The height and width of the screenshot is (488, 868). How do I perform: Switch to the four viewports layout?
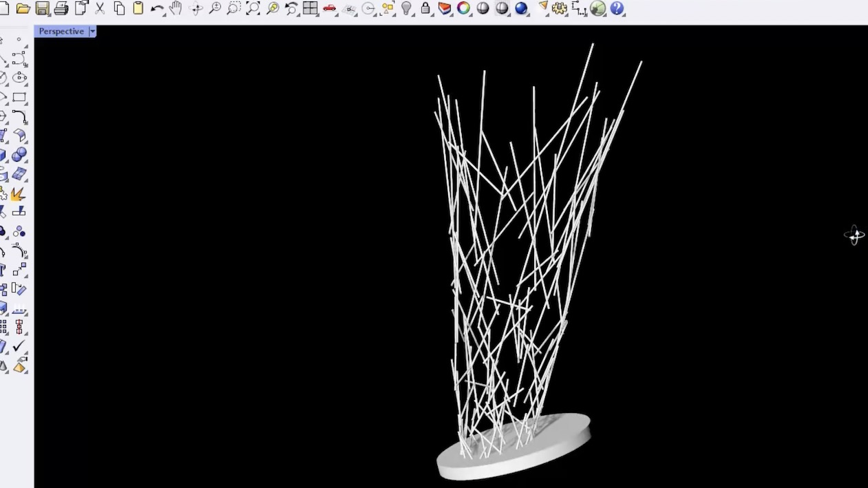pos(310,9)
